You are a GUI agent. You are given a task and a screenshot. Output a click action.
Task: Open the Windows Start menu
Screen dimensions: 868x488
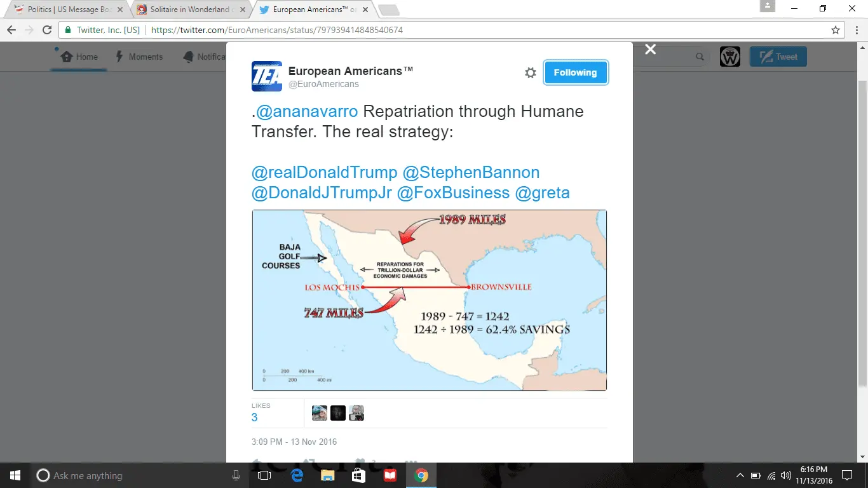point(15,475)
